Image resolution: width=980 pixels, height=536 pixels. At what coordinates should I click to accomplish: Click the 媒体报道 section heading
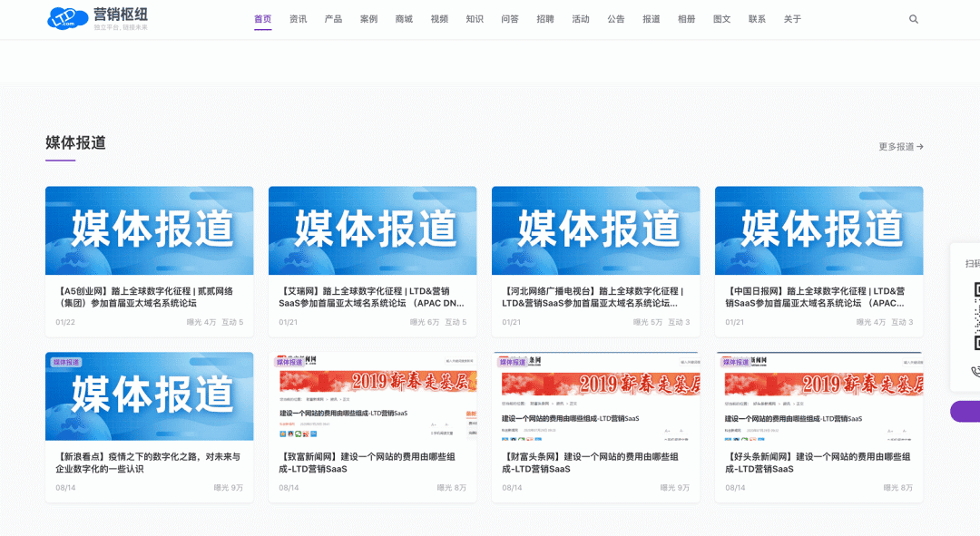(x=75, y=143)
